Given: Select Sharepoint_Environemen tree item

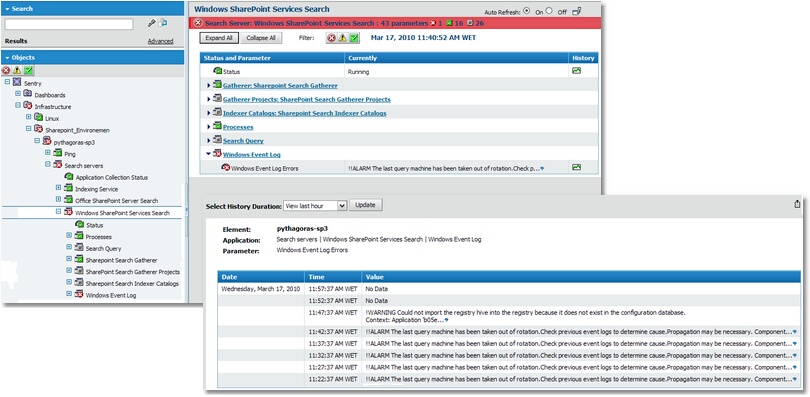Looking at the screenshot, I should [x=77, y=130].
